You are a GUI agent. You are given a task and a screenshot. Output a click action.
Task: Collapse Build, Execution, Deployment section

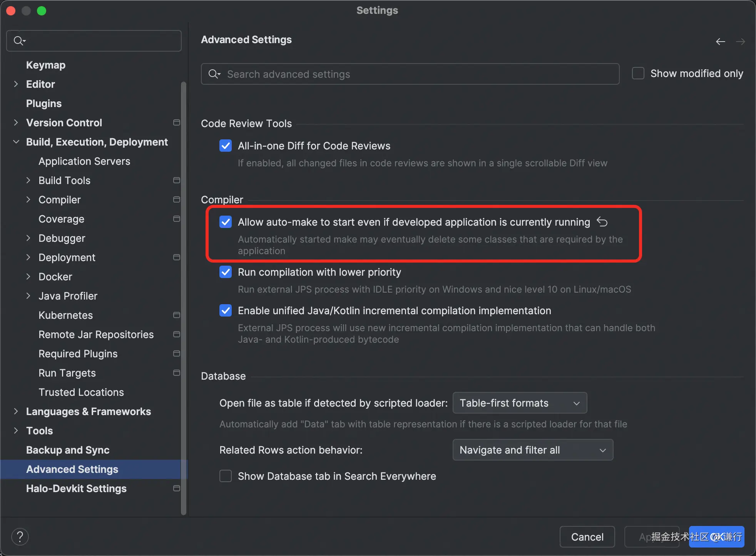pos(16,142)
